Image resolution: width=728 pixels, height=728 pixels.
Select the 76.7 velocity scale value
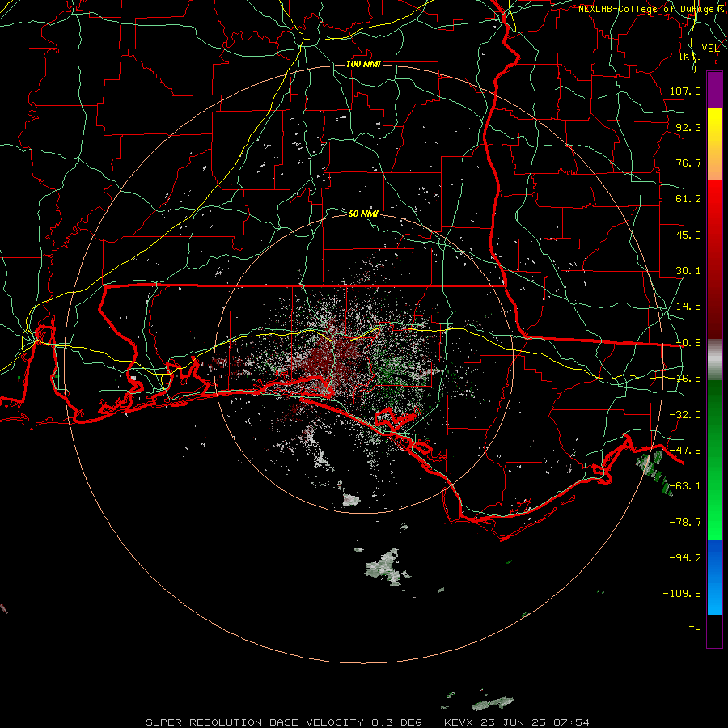coord(688,163)
